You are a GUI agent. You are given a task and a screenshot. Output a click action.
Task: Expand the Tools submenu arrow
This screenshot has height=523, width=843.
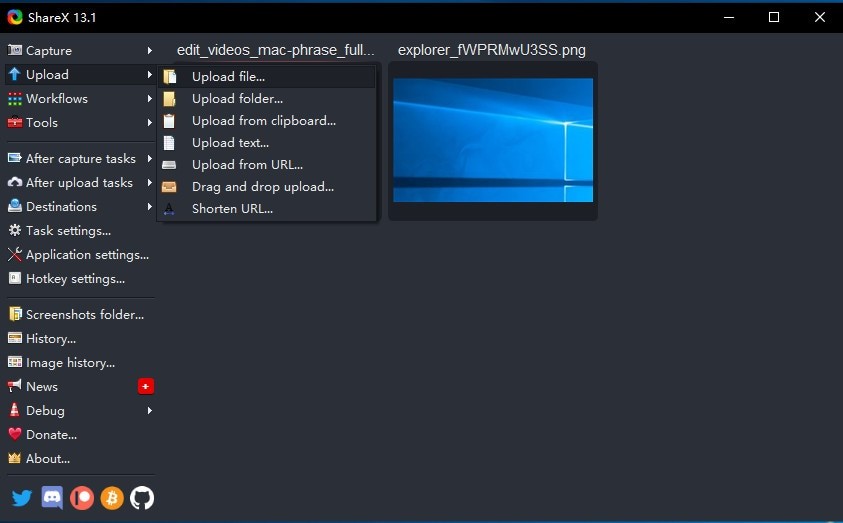click(x=149, y=123)
